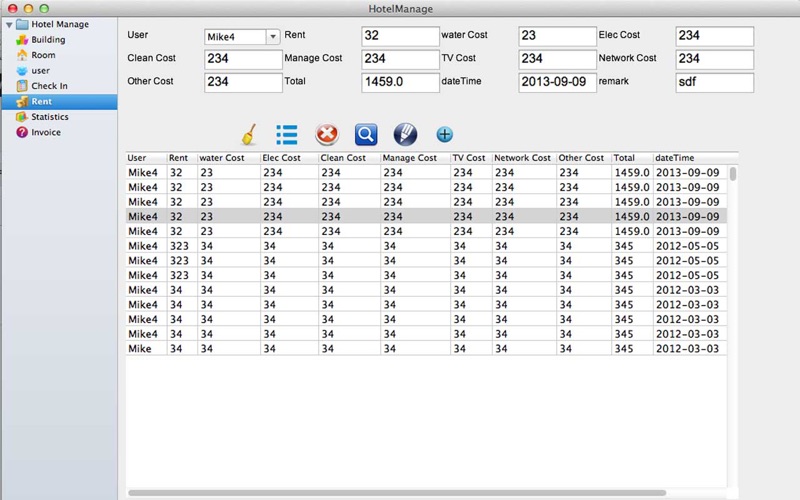This screenshot has height=500, width=800.
Task: Click the Building icon in sidebar
Action: tap(21, 40)
